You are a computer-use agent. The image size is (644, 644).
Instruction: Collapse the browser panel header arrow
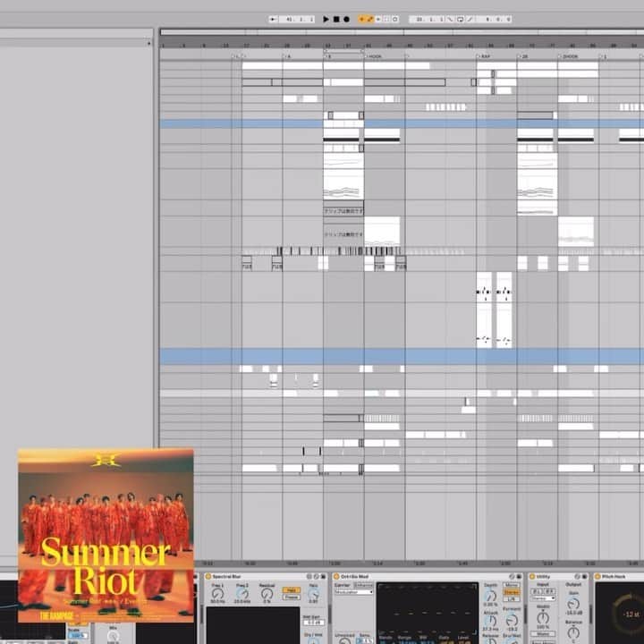148,43
